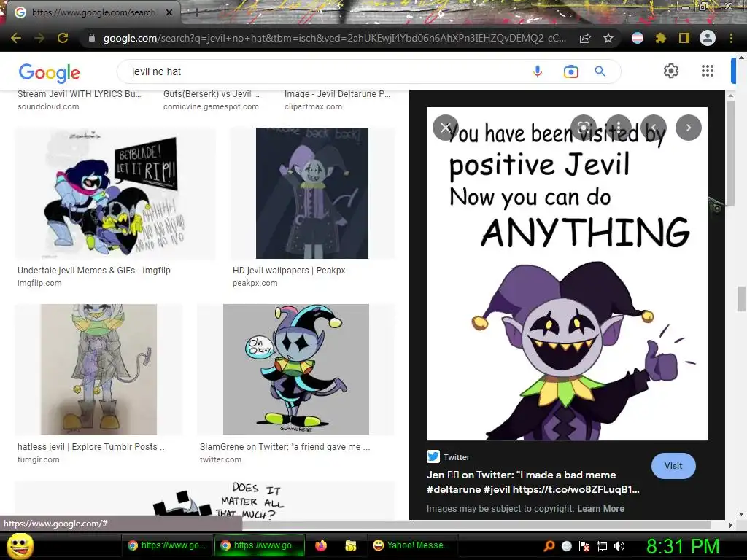Open the 'Undertale jevil Memes & GIFs - Imgflip' thumbnail
The height and width of the screenshot is (560, 747).
[115, 192]
